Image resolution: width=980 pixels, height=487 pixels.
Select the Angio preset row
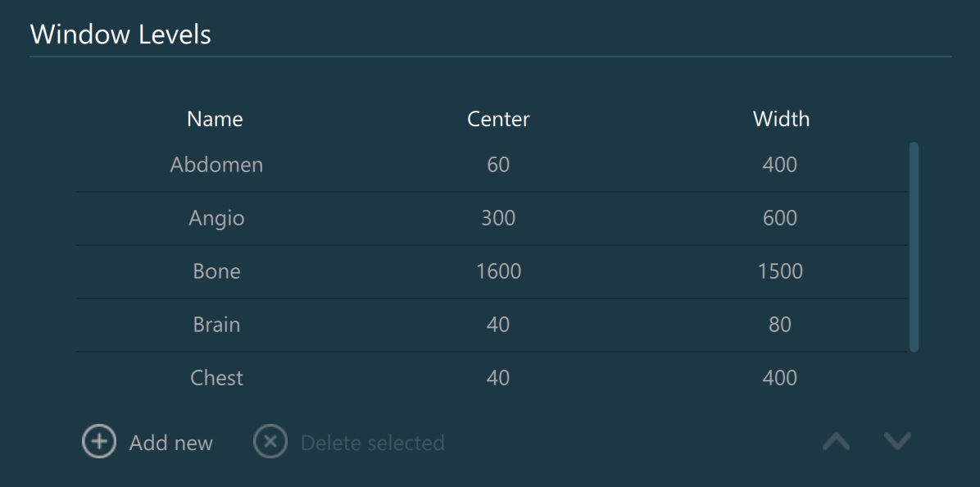point(216,218)
